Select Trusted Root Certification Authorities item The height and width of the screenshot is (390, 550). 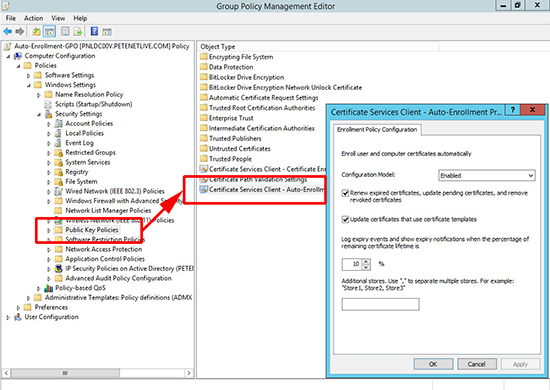click(262, 108)
